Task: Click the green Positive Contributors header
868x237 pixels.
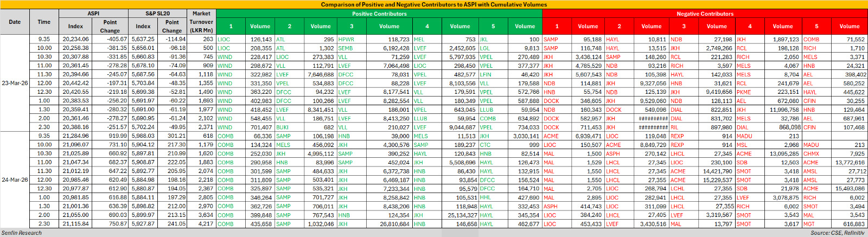Action: 379,14
